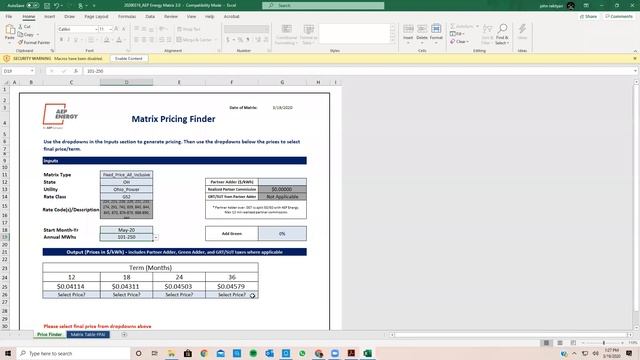Open the Name Box dropdown

click(x=32, y=71)
